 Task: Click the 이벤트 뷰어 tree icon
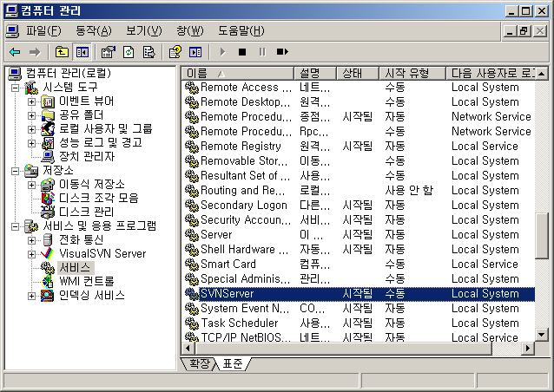coord(48,101)
